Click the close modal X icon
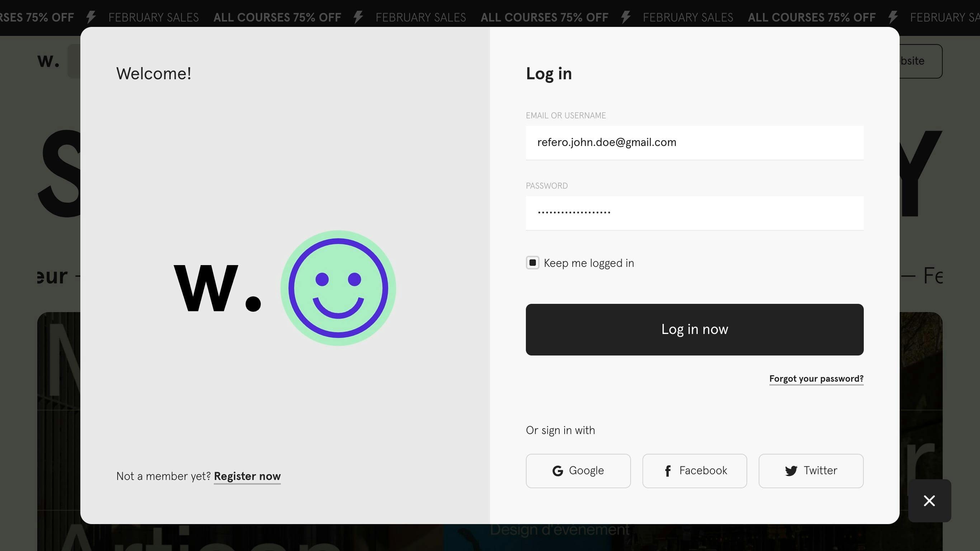Viewport: 980px width, 551px height. [929, 500]
